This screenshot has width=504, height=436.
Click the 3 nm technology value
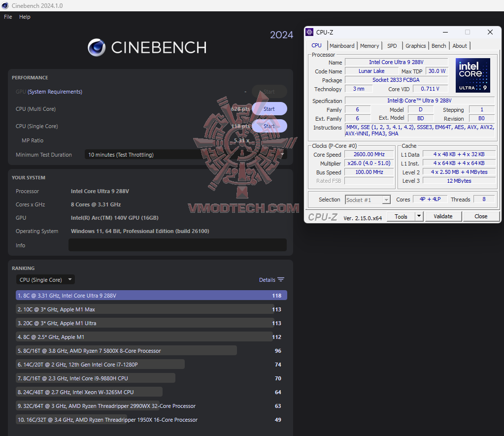(359, 89)
